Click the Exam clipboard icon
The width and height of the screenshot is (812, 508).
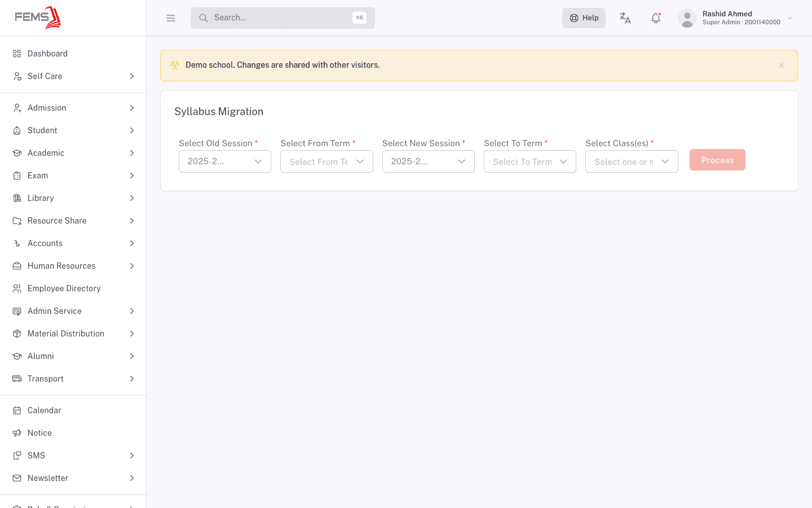click(x=17, y=176)
